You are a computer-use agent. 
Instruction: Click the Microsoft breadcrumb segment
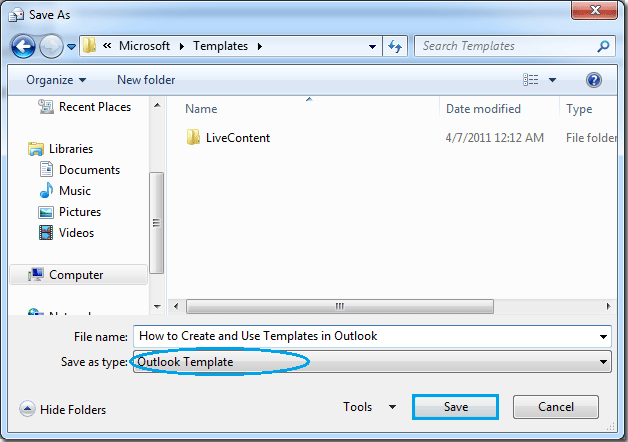click(144, 46)
